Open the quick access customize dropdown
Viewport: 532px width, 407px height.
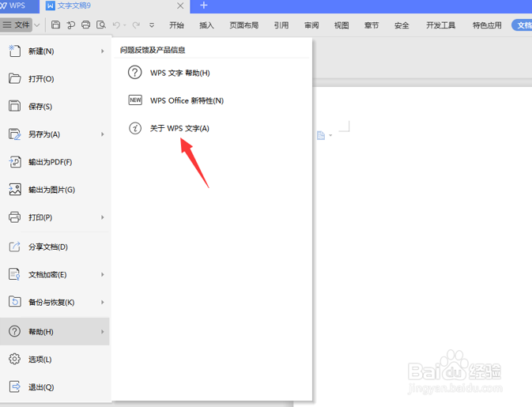click(x=152, y=25)
